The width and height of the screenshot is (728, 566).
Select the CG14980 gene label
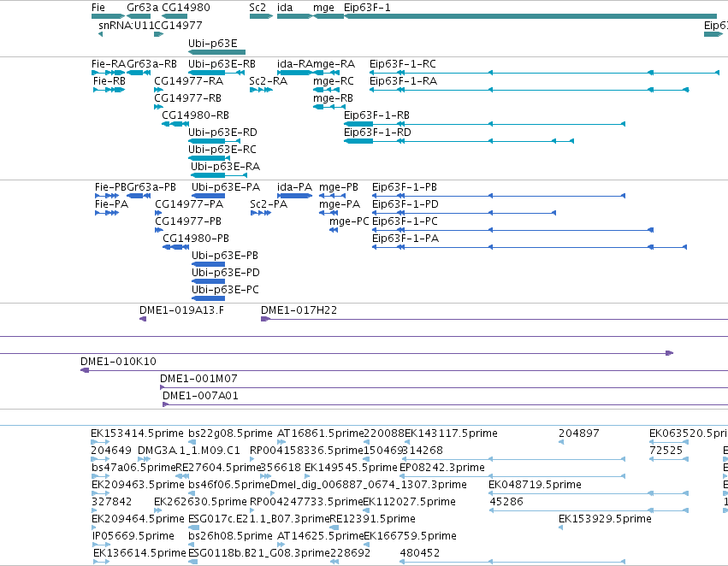(186, 8)
